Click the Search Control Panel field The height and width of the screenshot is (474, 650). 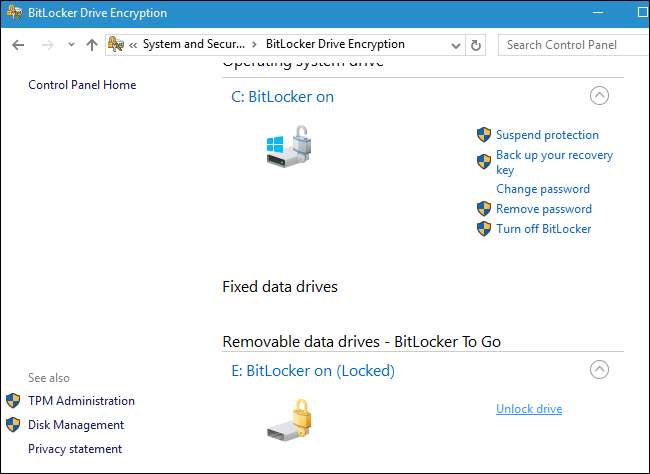570,45
